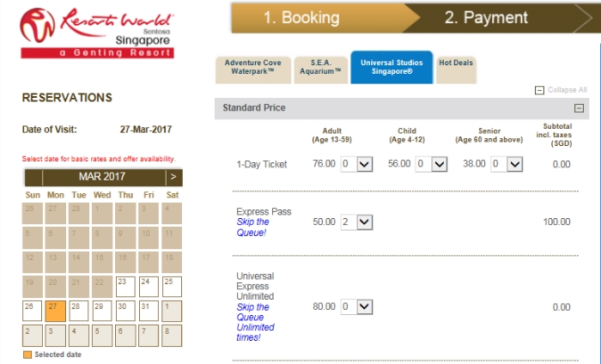Click Skip the Queue! link
The image size is (601, 364).
pyautogui.click(x=252, y=227)
